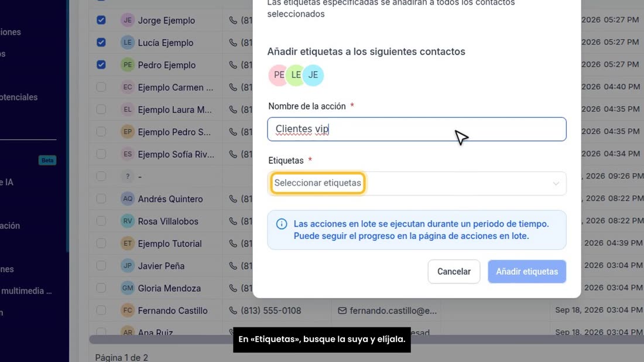Click the ES avatar beside Ejemplo Sofía

[x=128, y=154]
